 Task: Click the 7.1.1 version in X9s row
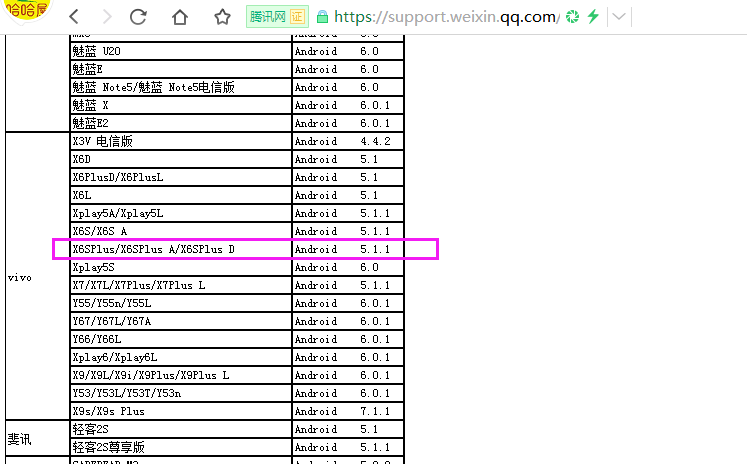pyautogui.click(x=375, y=412)
